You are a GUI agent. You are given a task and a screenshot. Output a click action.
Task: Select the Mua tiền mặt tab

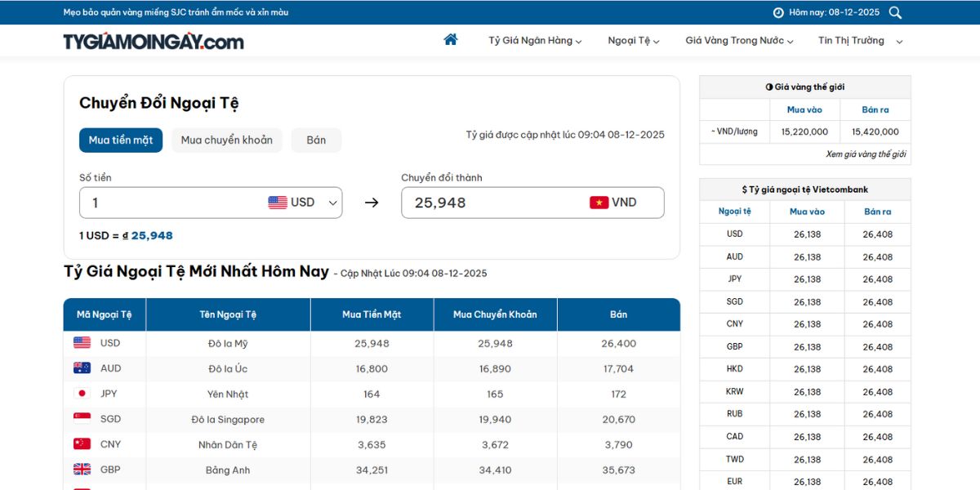[120, 140]
